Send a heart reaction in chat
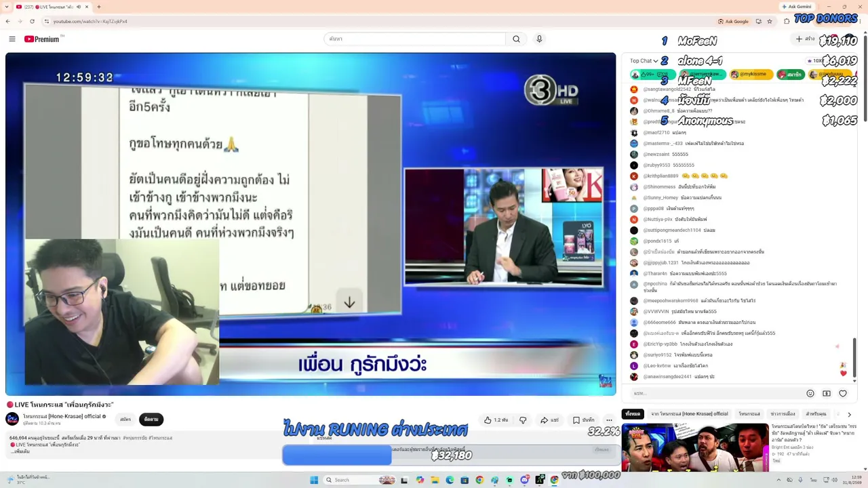This screenshot has height=488, width=868. [x=843, y=394]
